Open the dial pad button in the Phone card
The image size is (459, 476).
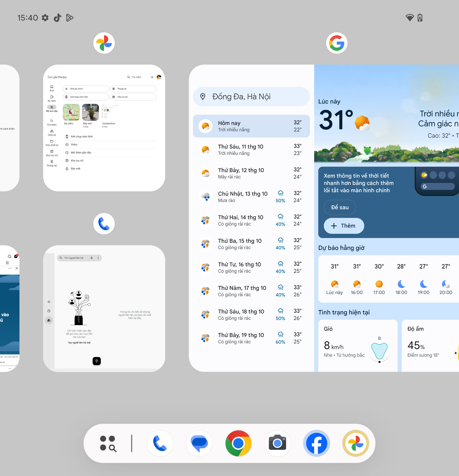tap(97, 361)
